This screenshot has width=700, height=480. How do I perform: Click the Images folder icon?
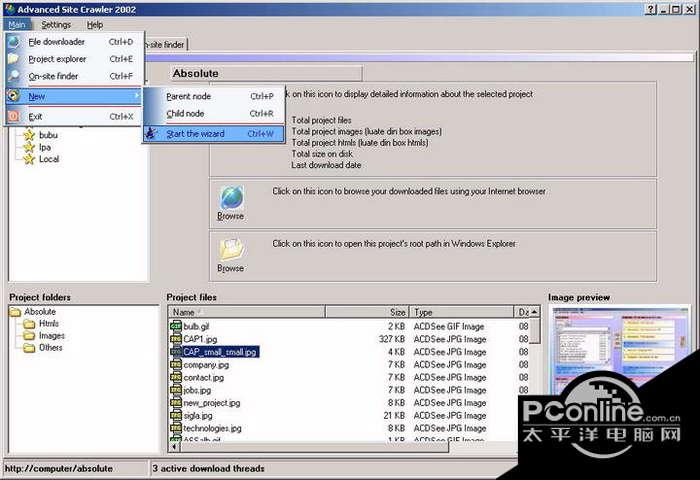coord(29,336)
